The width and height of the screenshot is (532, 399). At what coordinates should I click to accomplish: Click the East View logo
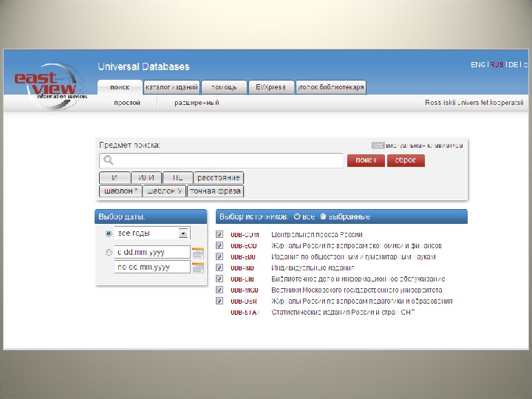point(50,86)
